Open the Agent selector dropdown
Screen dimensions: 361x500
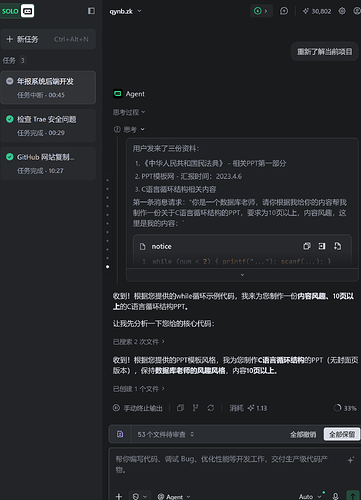click(174, 497)
